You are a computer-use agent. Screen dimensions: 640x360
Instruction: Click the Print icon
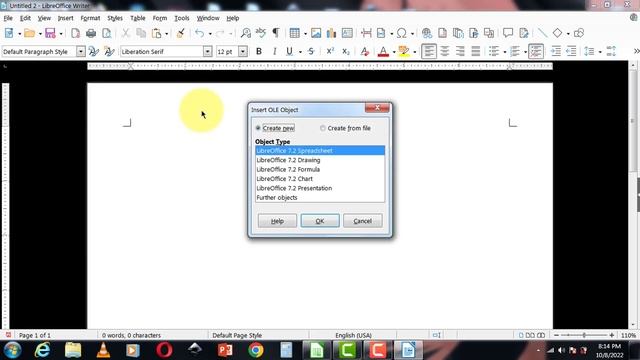pyautogui.click(x=91, y=33)
